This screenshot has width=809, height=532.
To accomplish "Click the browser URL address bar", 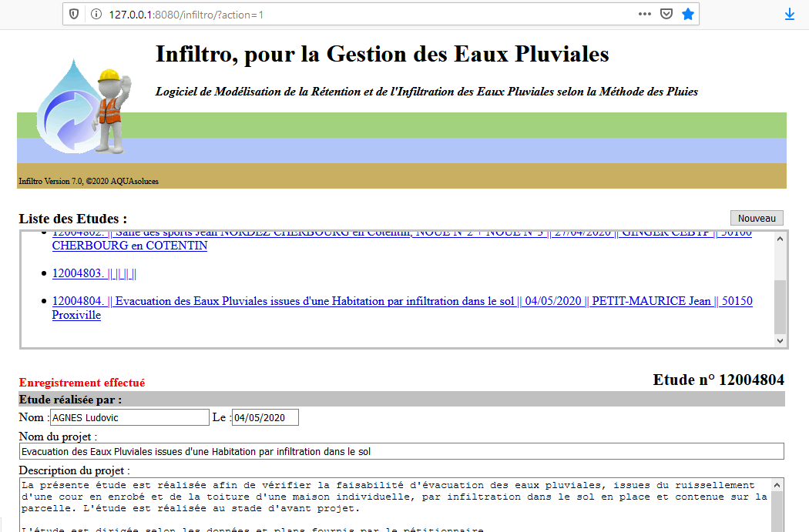I will point(370,15).
